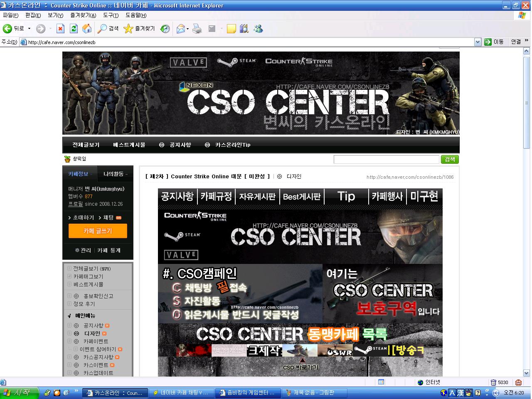Switch to 네이버 카페 채팅 taskbar window
The height and width of the screenshot is (399, 532).
point(181,393)
